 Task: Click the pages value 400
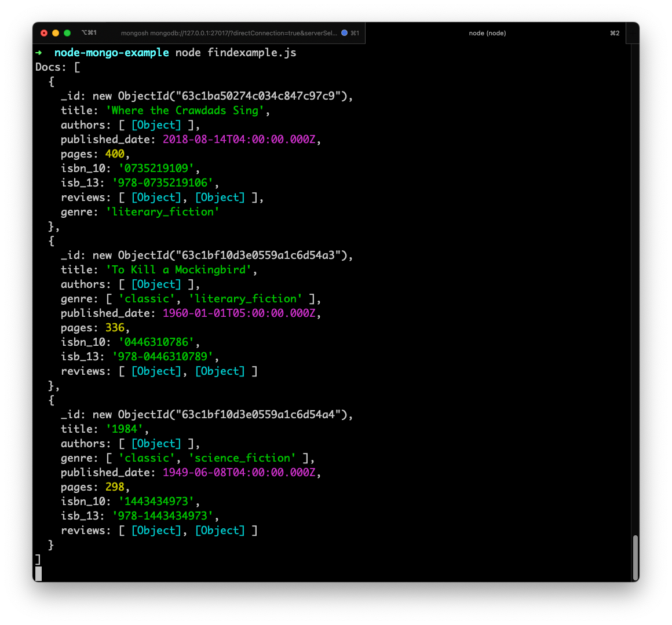[114, 153]
